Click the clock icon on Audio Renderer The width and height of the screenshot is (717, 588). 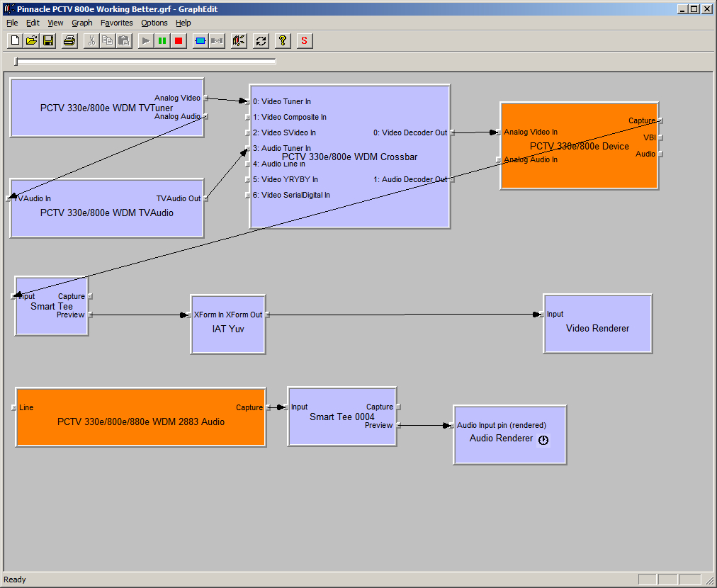[x=543, y=440]
